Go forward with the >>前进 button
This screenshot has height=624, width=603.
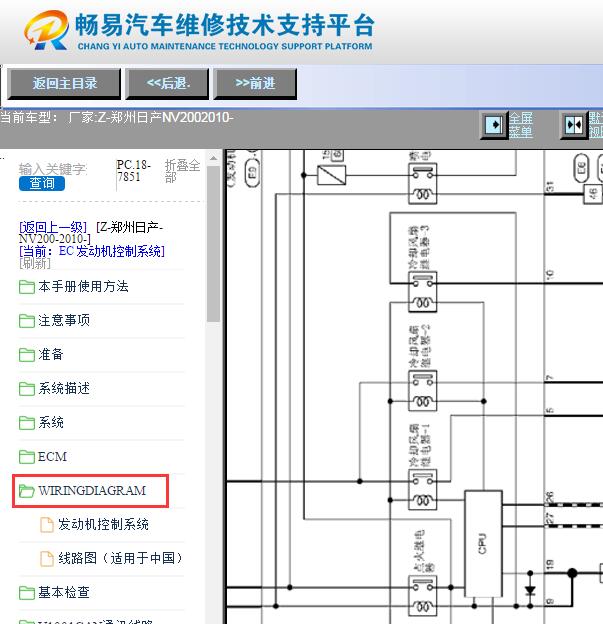[255, 84]
